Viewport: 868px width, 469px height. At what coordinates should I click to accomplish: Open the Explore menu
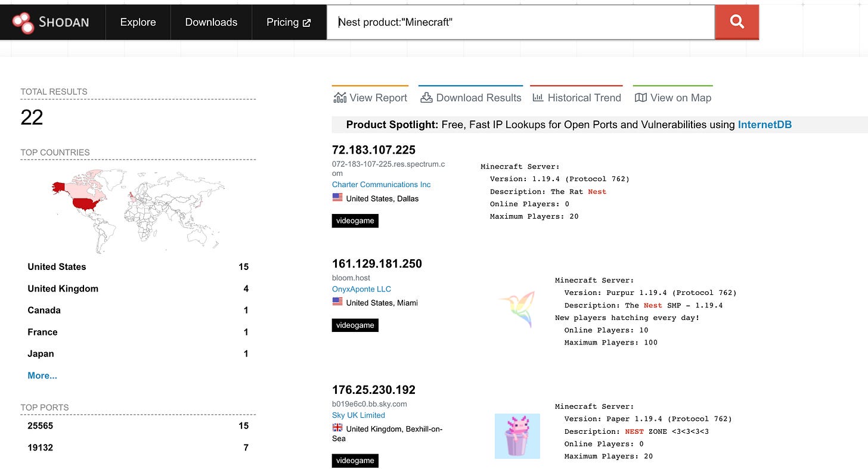(x=138, y=22)
